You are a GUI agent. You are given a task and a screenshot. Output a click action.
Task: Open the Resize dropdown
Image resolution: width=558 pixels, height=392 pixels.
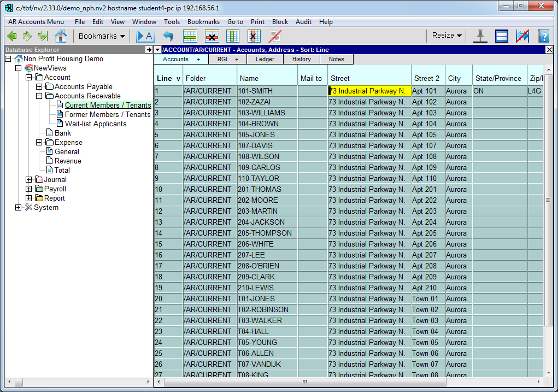(x=447, y=36)
